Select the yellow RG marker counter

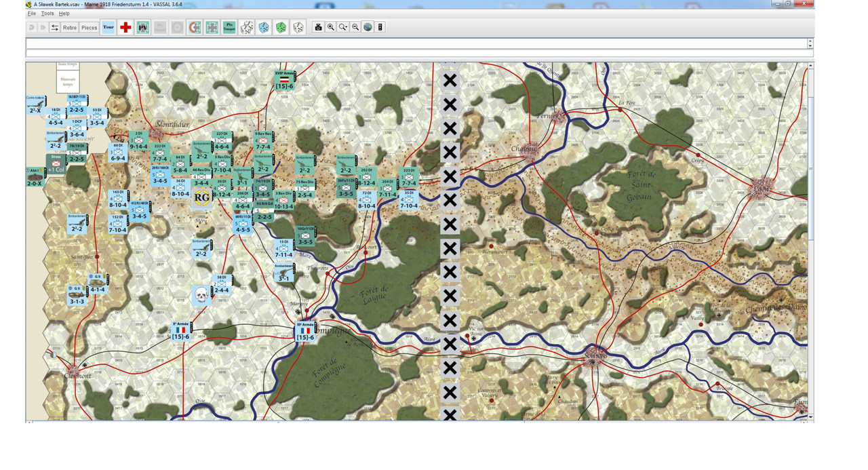[x=201, y=198]
